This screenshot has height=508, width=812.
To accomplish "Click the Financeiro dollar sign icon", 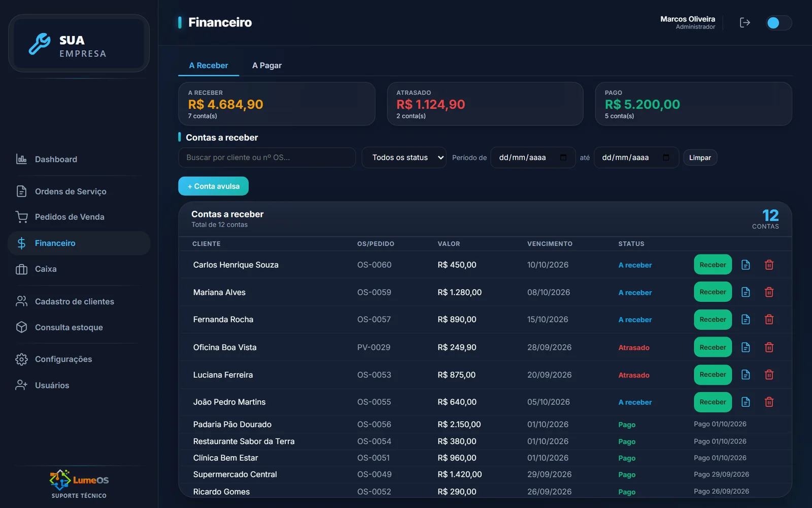I will (21, 243).
